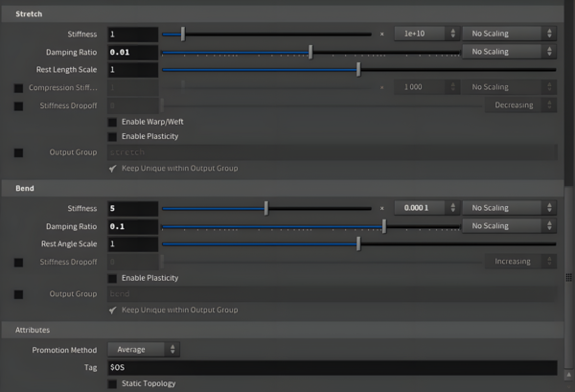The image size is (575, 392).
Task: Click the Stretch Damping Ratio 0.01 field
Action: click(133, 52)
